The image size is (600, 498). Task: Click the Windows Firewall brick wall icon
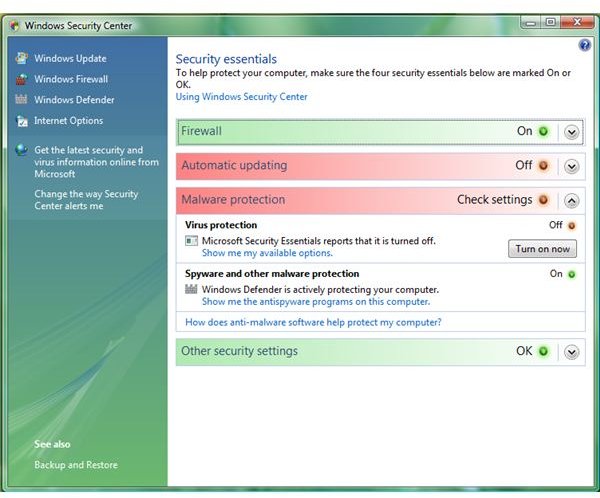pyautogui.click(x=21, y=79)
